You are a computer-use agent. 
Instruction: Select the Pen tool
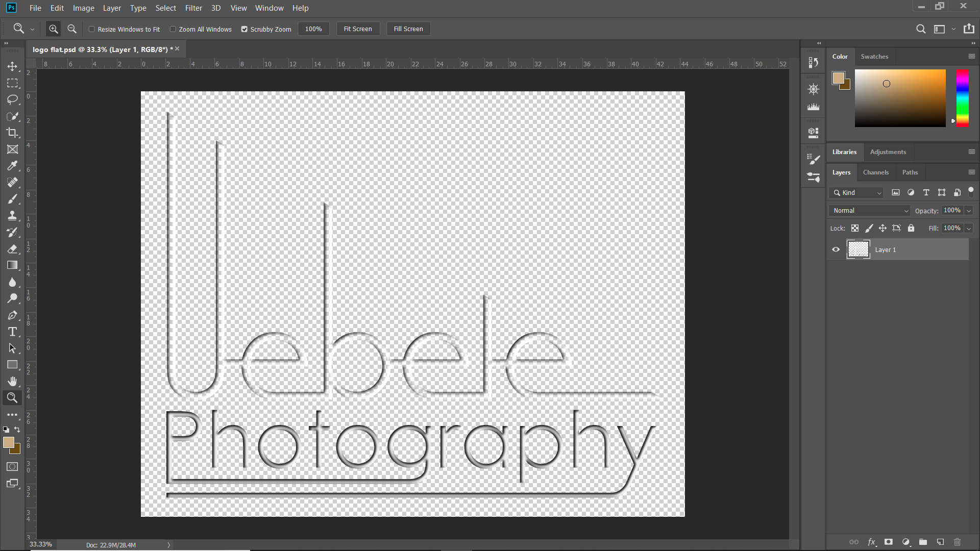point(12,315)
